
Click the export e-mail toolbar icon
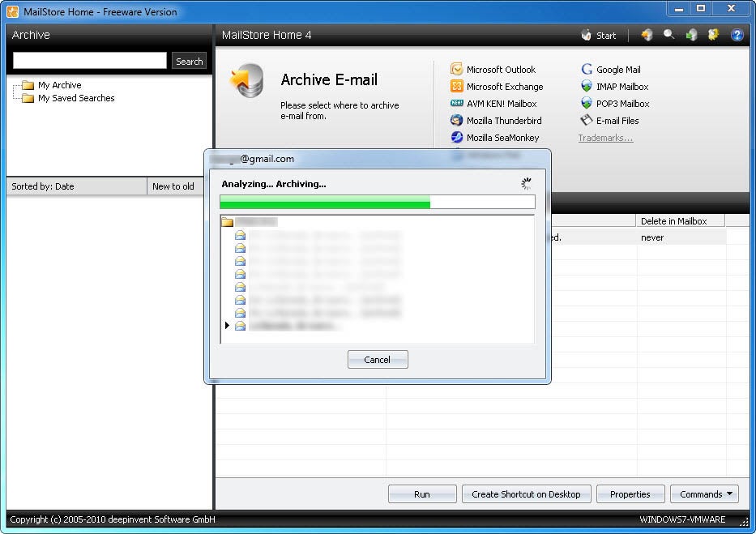tap(692, 35)
